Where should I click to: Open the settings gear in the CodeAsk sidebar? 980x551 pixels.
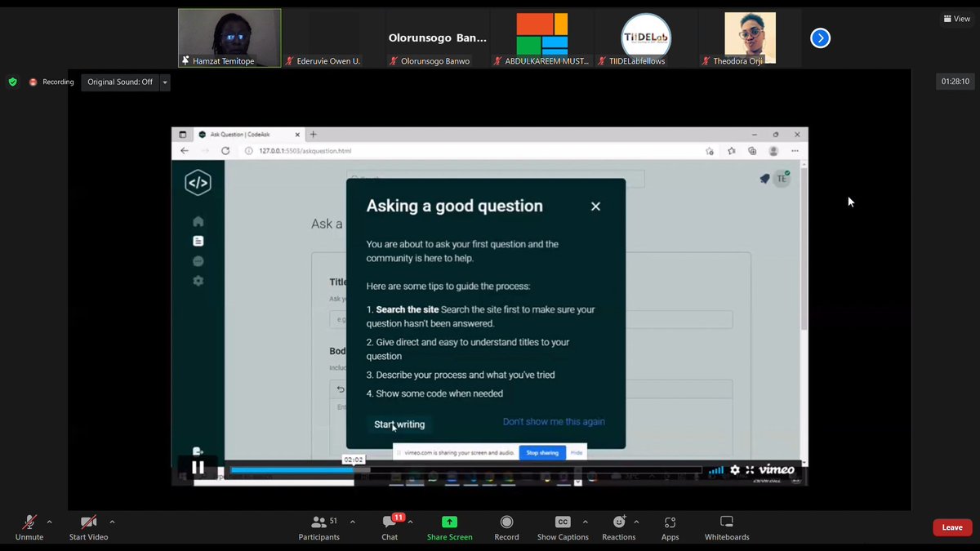tap(198, 281)
